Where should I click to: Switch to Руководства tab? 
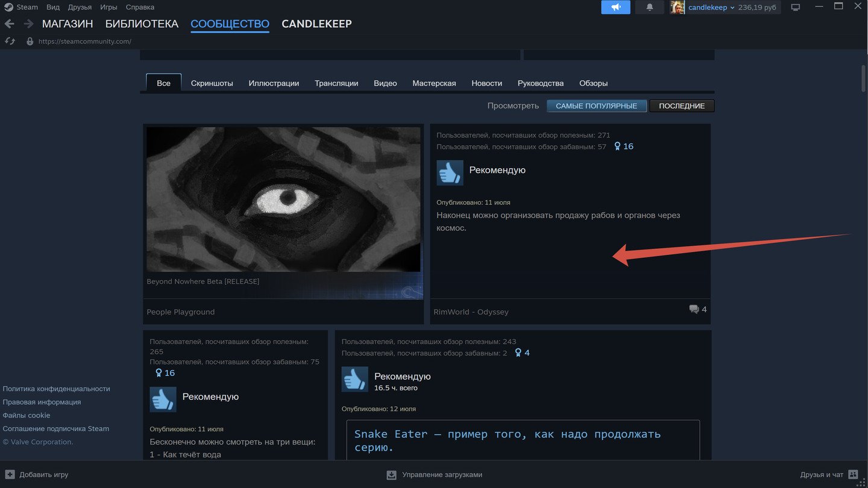click(x=541, y=83)
